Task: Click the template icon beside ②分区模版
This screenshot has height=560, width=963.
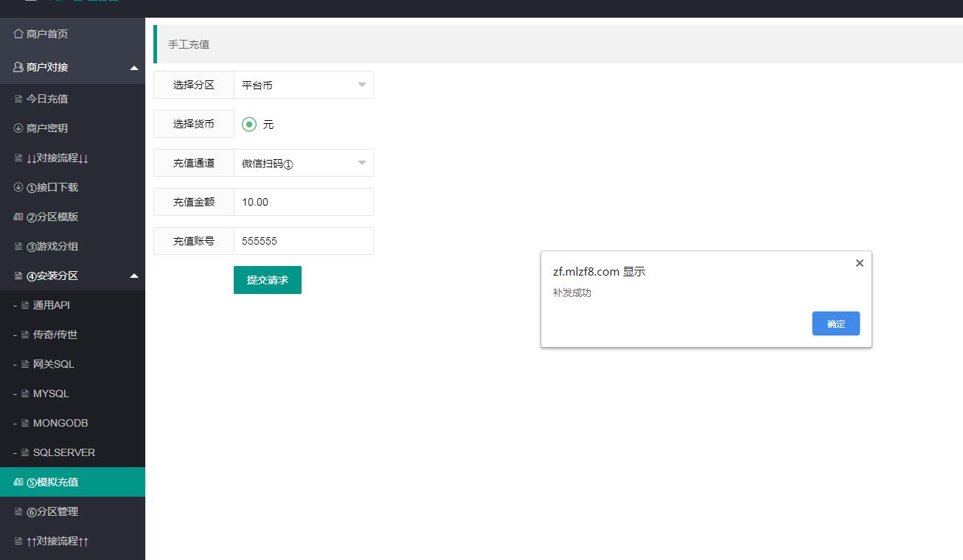Action: click(x=18, y=217)
